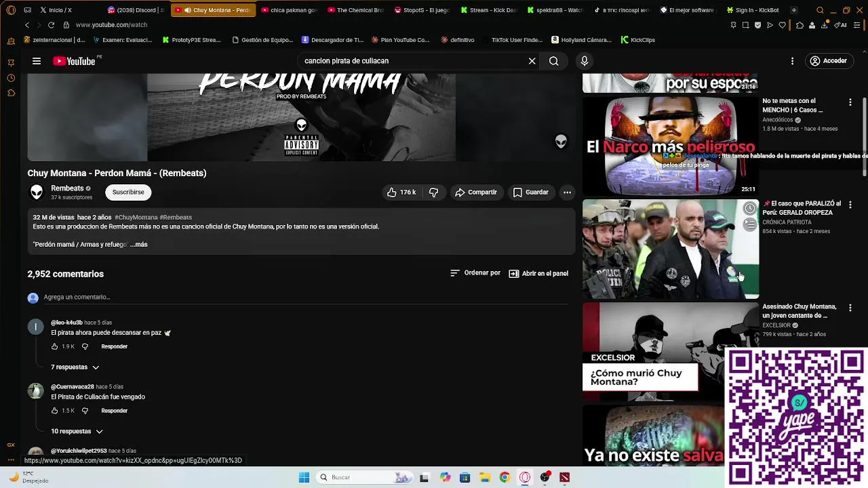868x488 pixels.
Task: Open @Cuernavaca28's avatar
Action: click(x=35, y=391)
